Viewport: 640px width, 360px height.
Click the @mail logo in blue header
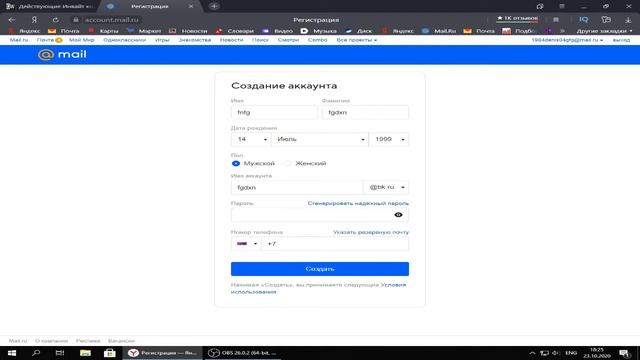tap(62, 54)
